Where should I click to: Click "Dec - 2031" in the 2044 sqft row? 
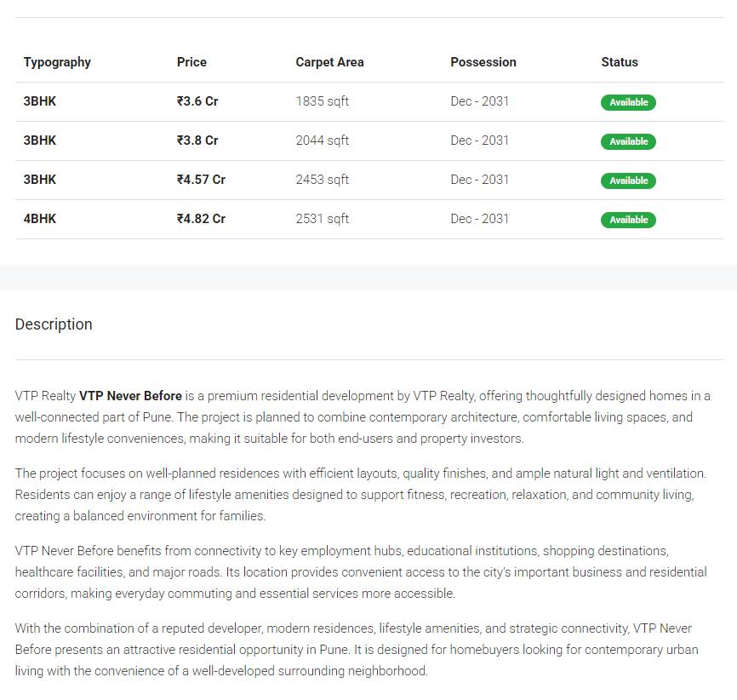tap(479, 141)
